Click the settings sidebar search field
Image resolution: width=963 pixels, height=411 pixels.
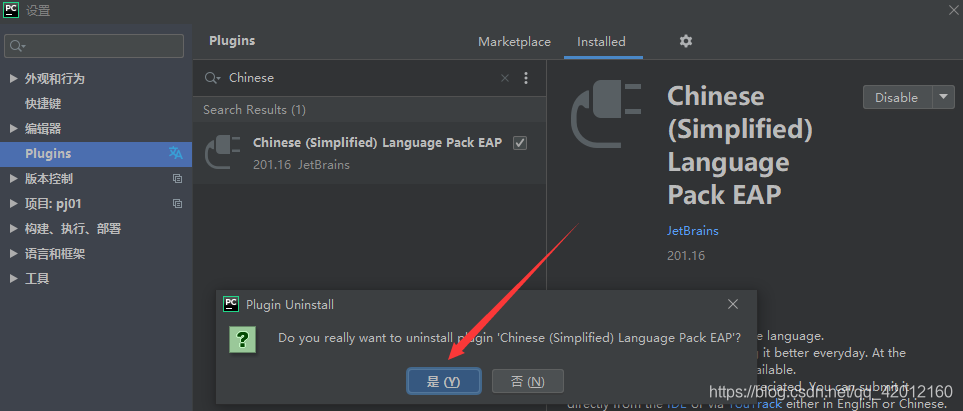[x=94, y=46]
